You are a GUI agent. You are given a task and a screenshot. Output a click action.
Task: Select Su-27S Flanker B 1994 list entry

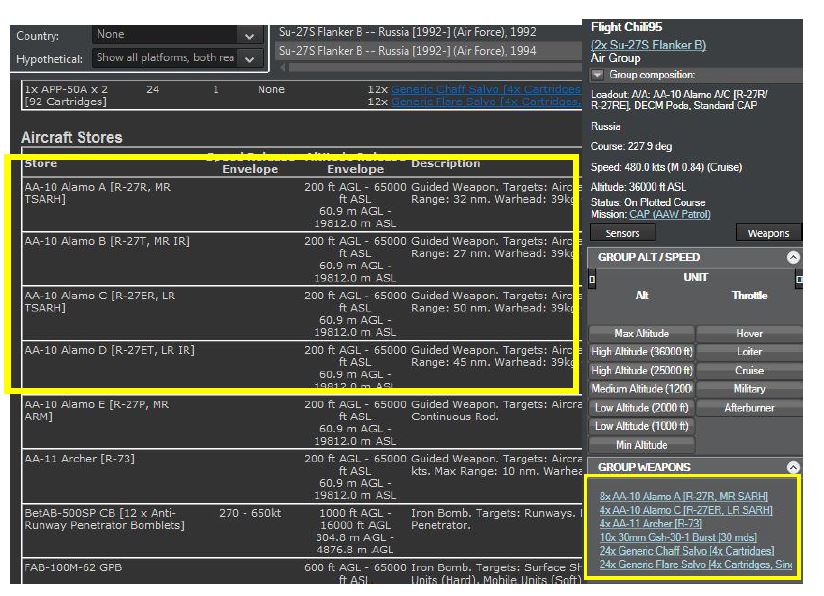pos(428,51)
